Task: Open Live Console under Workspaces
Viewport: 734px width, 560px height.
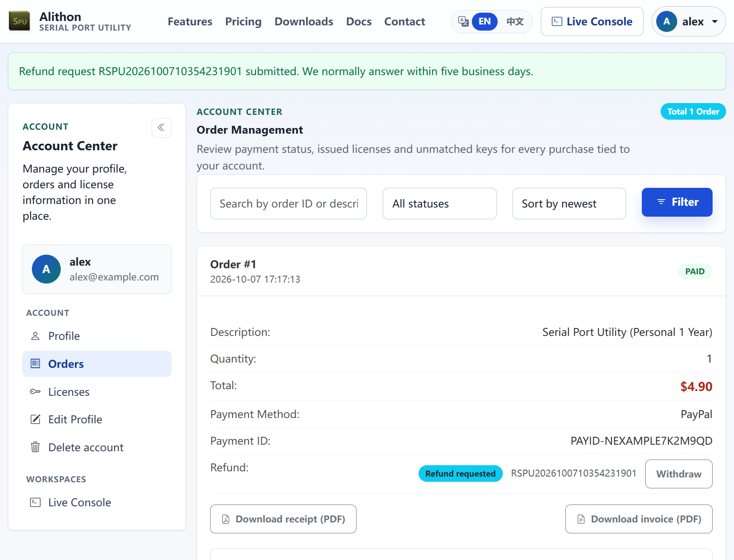Action: pyautogui.click(x=97, y=502)
